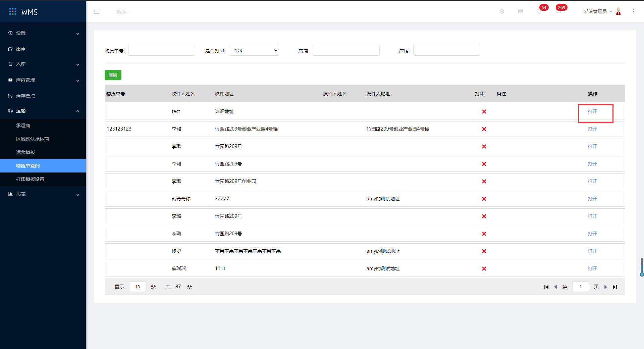
Task: Click the red X in the 薛瑶瑶 row
Action: tap(484, 268)
